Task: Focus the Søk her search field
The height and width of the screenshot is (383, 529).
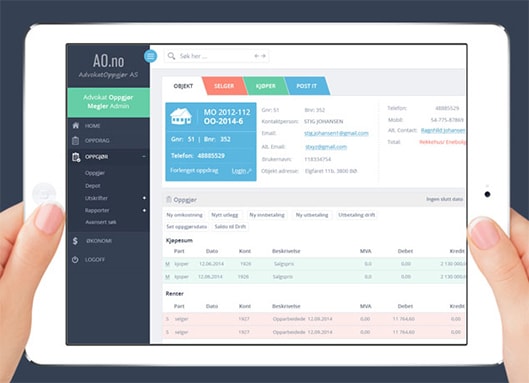Action: pos(216,56)
